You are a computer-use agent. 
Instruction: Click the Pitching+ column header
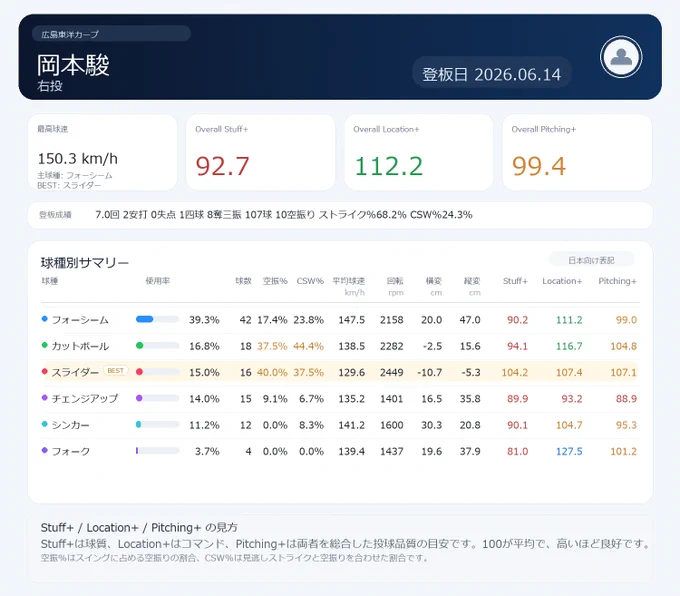tap(618, 281)
